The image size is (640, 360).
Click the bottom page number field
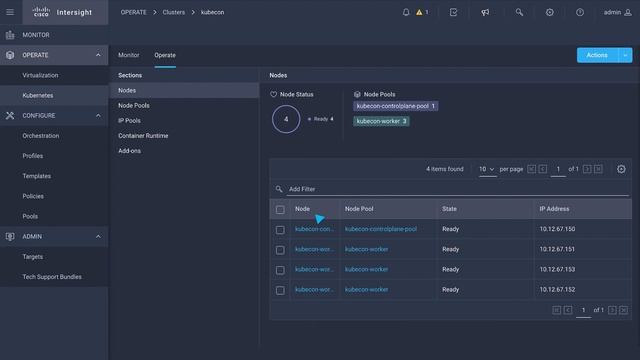tap(583, 310)
